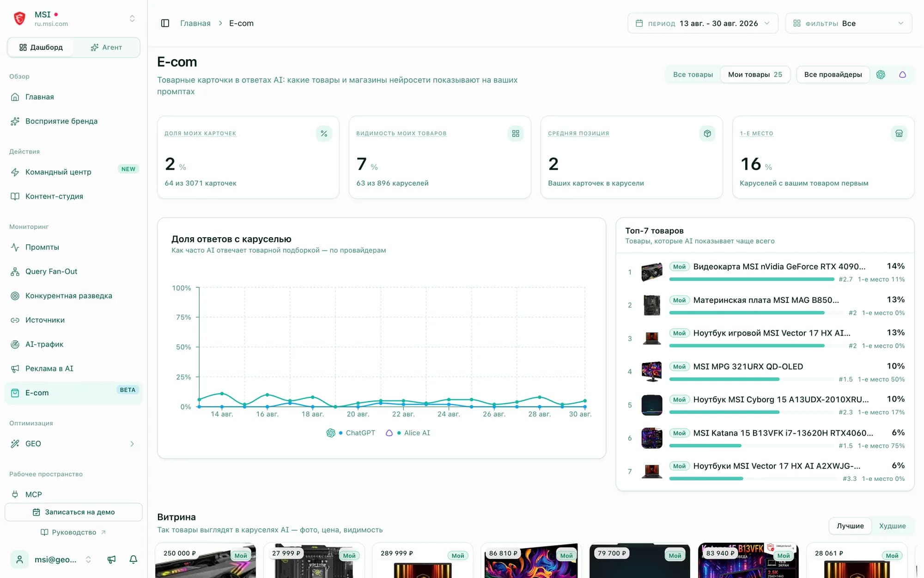The image size is (924, 578).
Task: Go to Командный центр
Action: pos(74,172)
